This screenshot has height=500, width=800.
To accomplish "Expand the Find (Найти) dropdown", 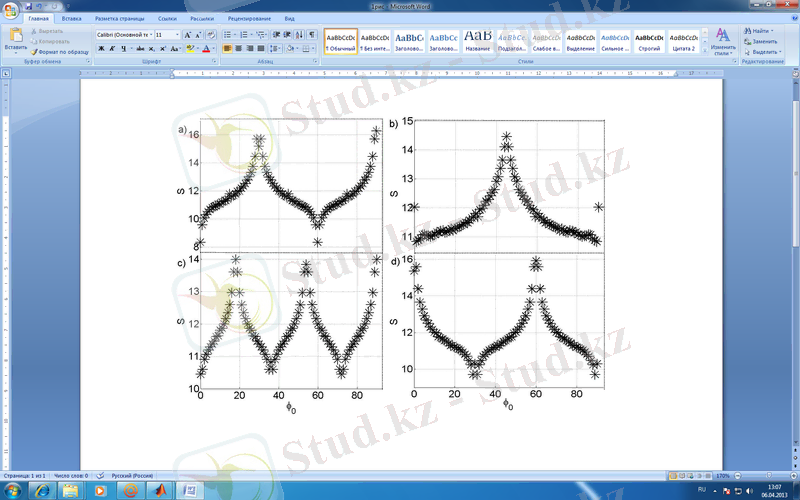I will point(773,32).
